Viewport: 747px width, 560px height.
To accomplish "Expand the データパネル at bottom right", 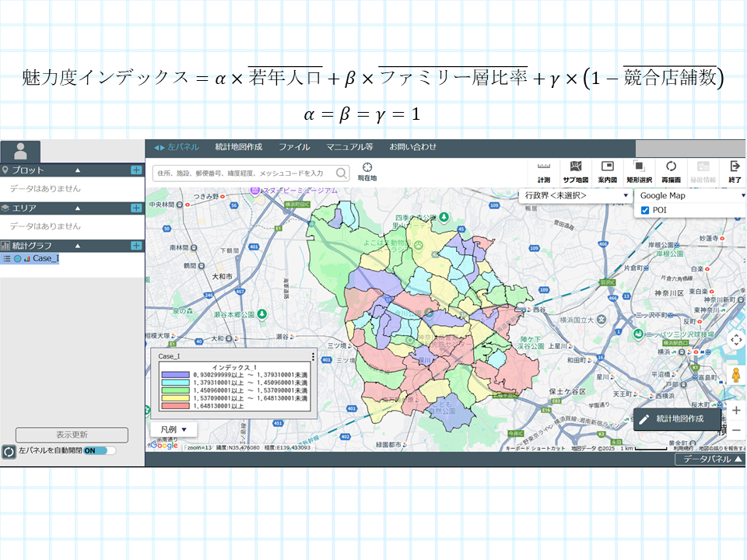I will (x=712, y=460).
